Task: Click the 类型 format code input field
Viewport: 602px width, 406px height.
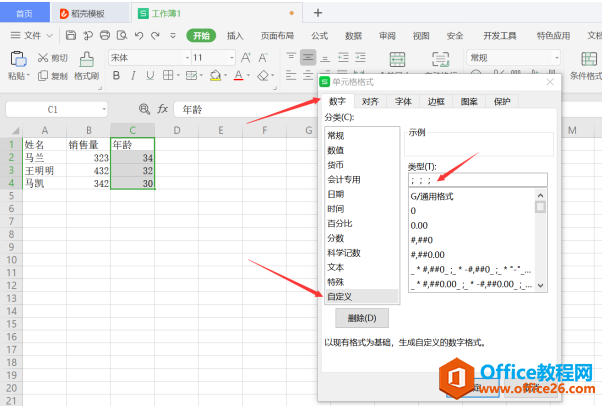Action: [x=476, y=180]
